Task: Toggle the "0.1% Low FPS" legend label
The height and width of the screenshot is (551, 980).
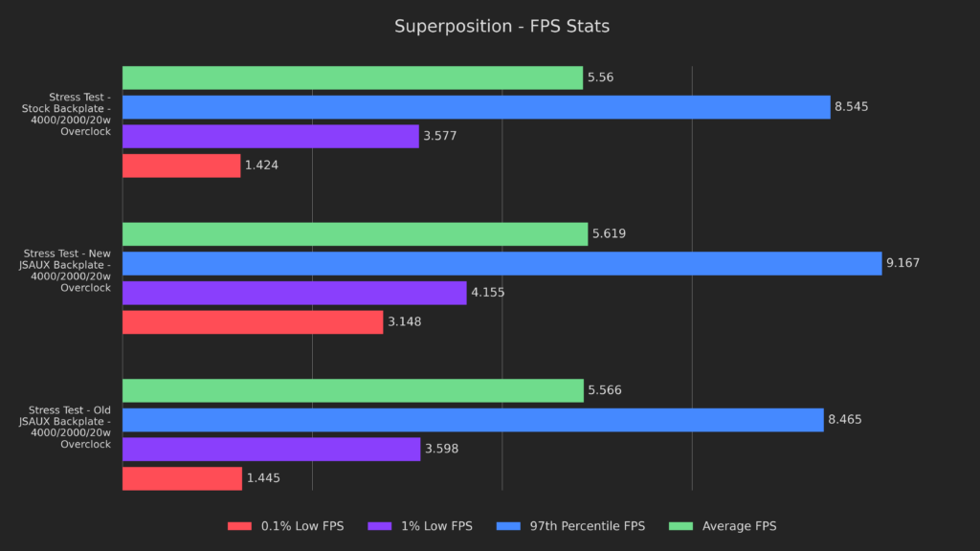Action: tap(300, 526)
